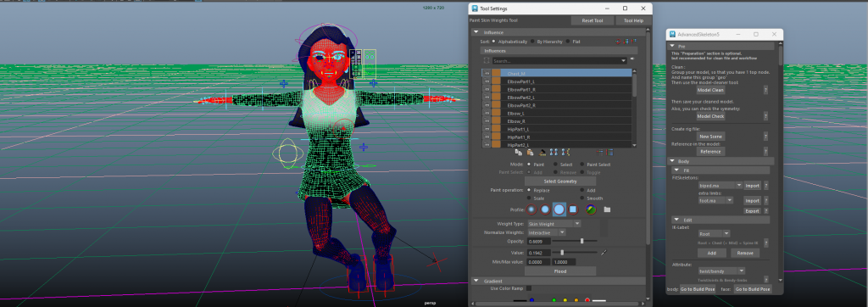868x307 pixels.
Task: Open the Normalize Weights dropdown
Action: [546, 232]
